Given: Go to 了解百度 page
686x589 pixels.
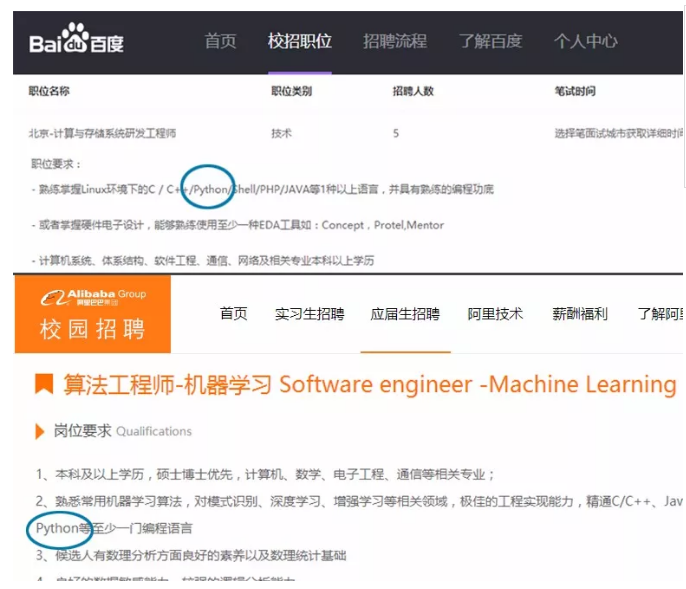Looking at the screenshot, I should pos(490,41).
